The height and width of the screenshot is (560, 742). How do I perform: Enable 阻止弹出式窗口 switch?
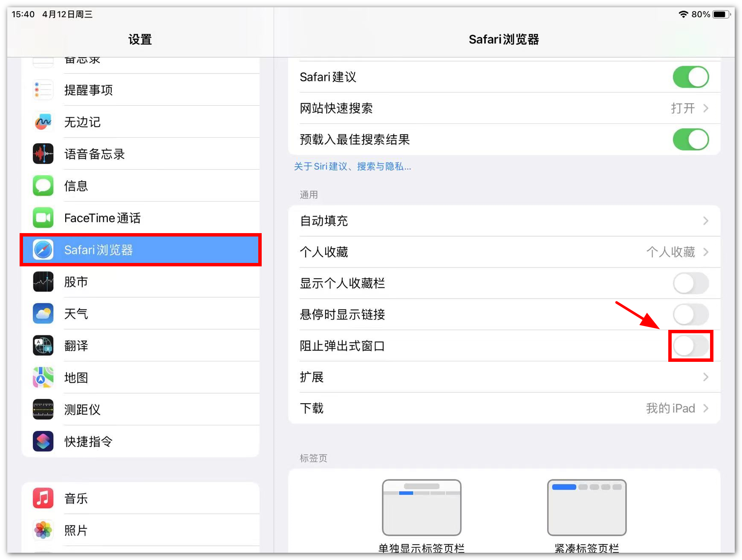(x=691, y=346)
